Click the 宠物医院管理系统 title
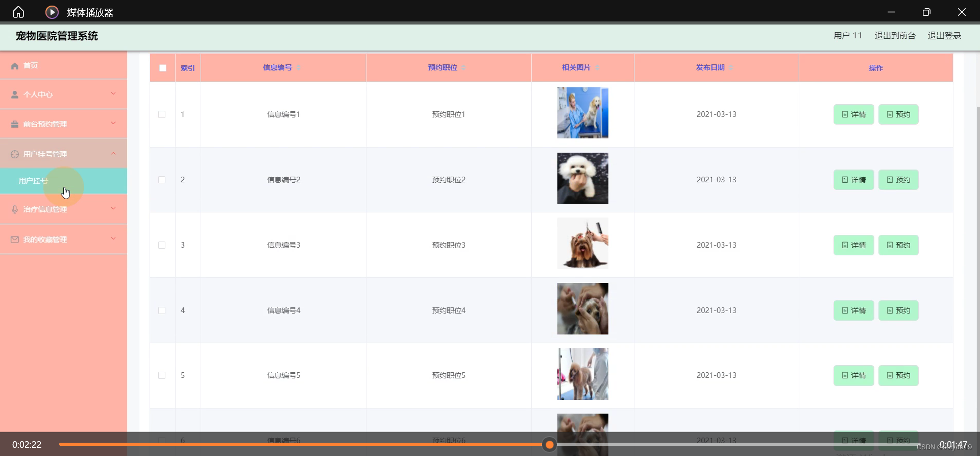 point(57,36)
